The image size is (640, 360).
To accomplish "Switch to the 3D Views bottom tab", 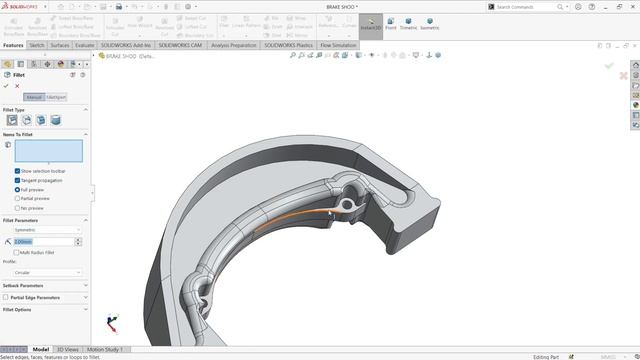I will [x=67, y=349].
